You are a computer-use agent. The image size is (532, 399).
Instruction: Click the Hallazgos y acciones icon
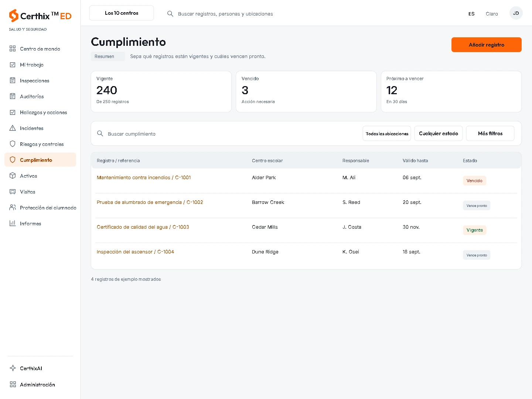tap(13, 112)
